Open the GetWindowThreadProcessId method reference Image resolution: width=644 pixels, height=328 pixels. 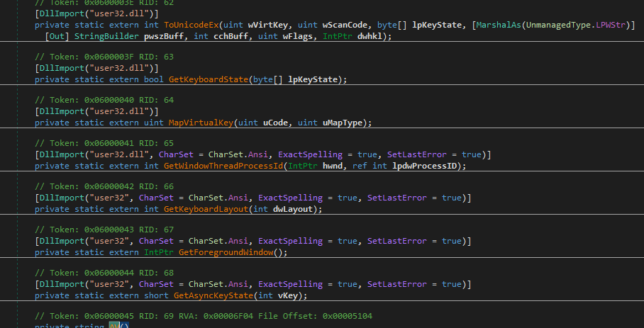223,166
